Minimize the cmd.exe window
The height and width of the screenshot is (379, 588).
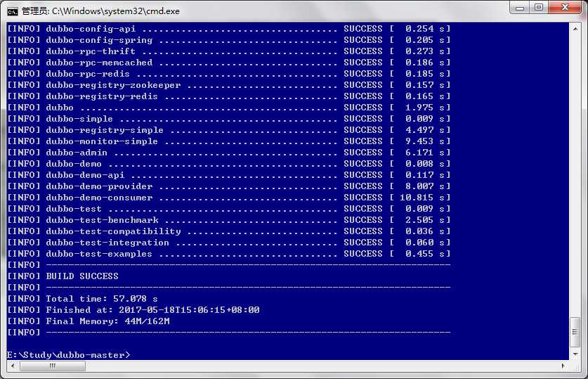coord(520,8)
